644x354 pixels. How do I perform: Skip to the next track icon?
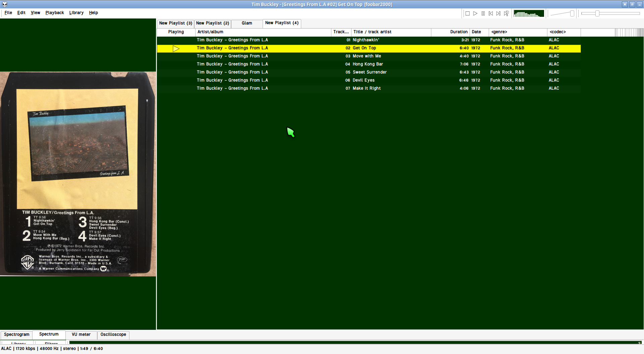(498, 13)
